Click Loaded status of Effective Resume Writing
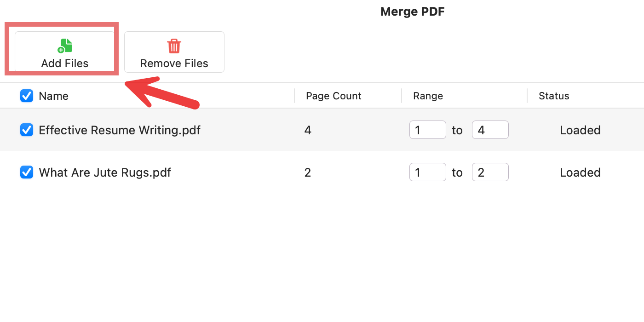 point(580,130)
